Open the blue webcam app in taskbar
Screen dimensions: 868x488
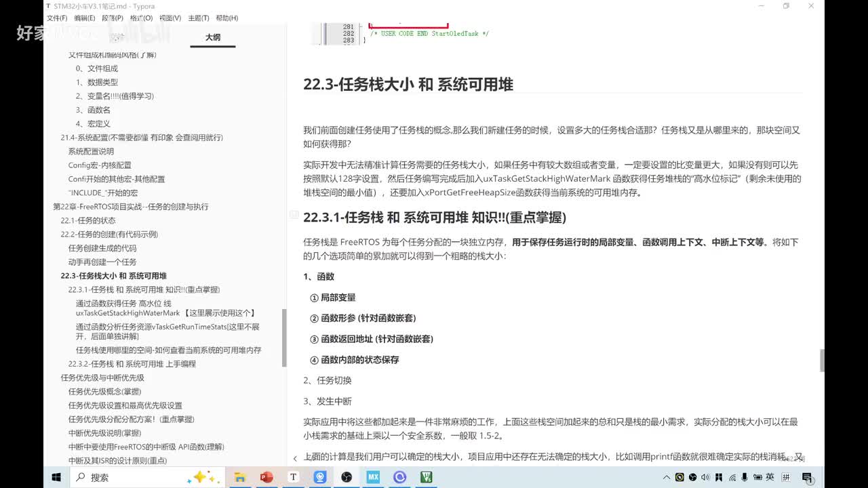click(320, 477)
